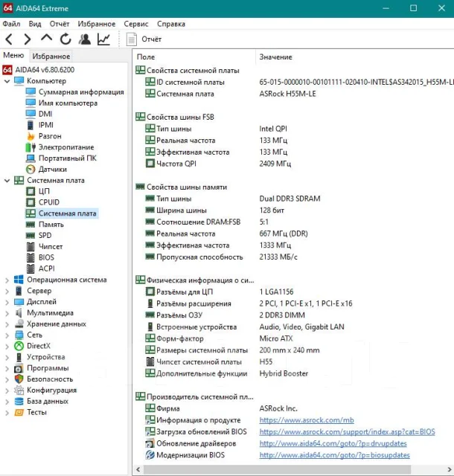Open the Справка menu

click(171, 24)
